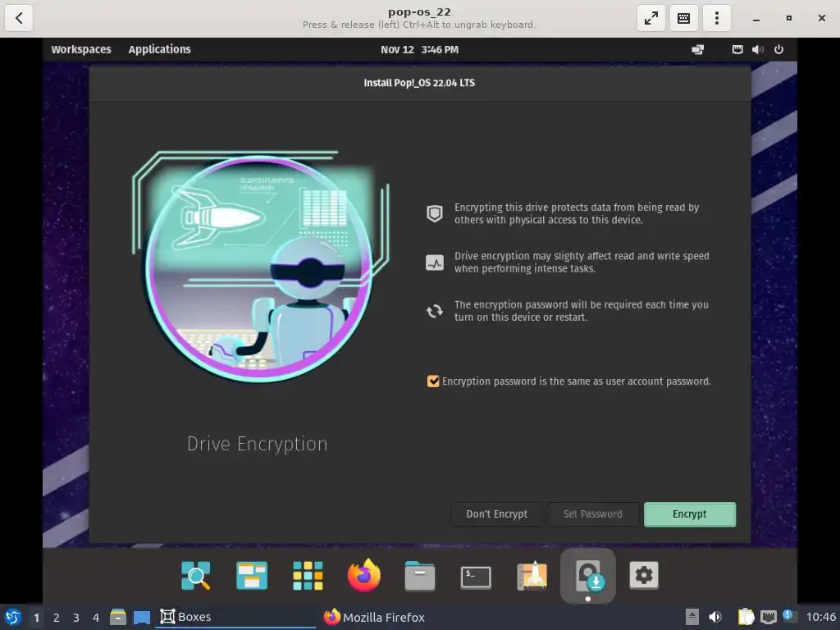Viewport: 840px width, 630px height.
Task: Click the host tray update notification icon
Action: click(x=790, y=616)
